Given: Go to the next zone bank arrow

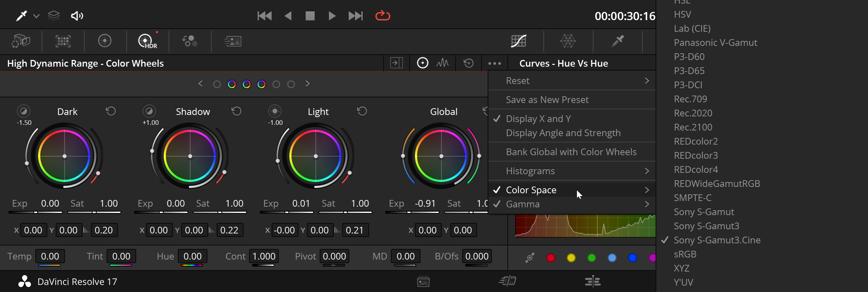Looking at the screenshot, I should pos(308,84).
